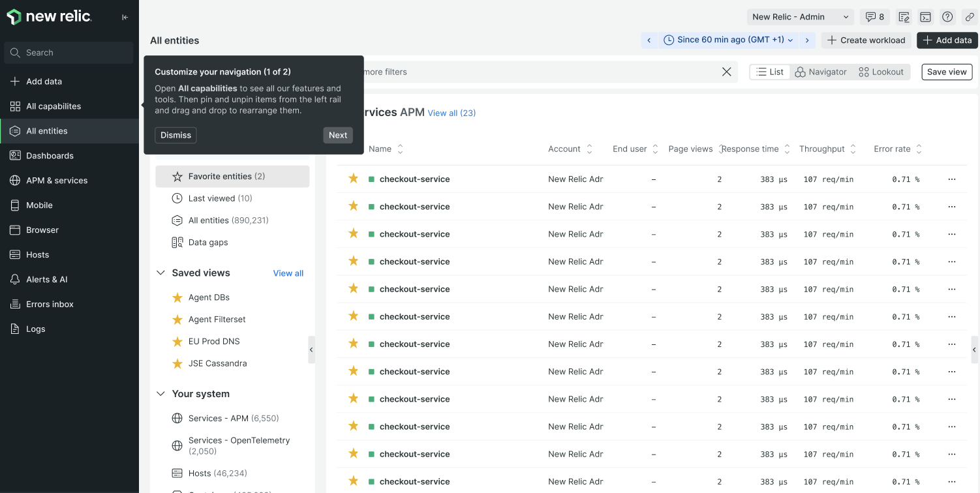Open Errors inbox in the sidebar
Image resolution: width=980 pixels, height=493 pixels.
click(x=50, y=305)
